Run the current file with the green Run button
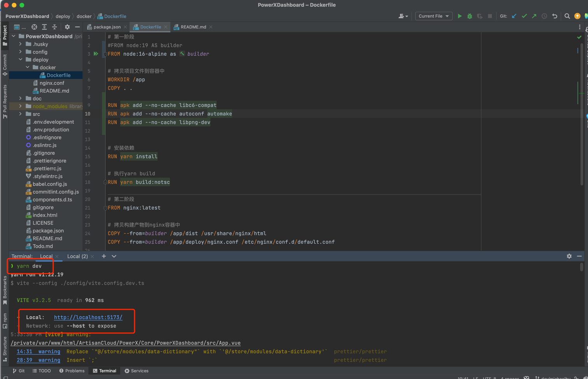Screen dimensions: 588x379 (x=460, y=16)
